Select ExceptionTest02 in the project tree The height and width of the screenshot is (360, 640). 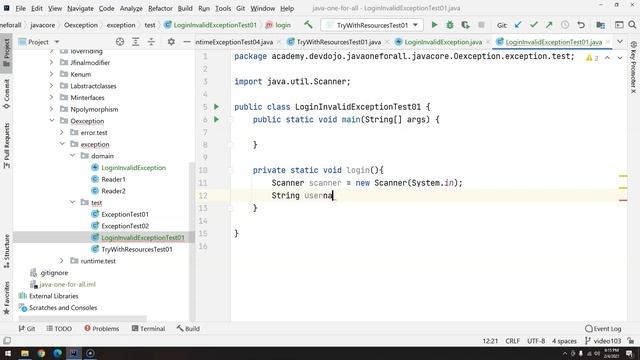[x=125, y=226]
